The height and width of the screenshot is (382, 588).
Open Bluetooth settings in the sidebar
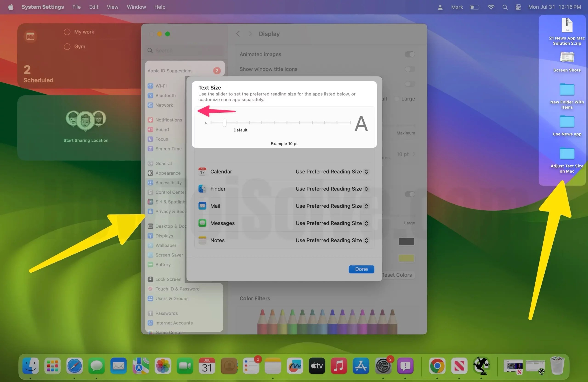click(166, 95)
